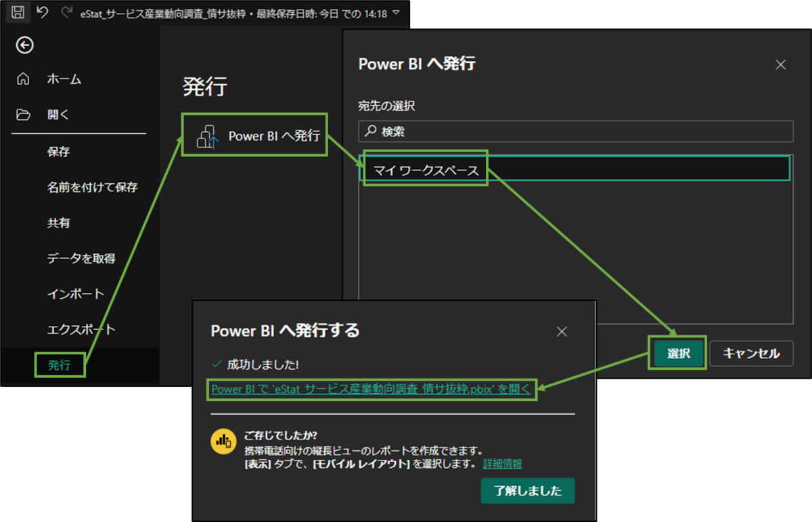This screenshot has height=522, width=812.
Task: Click the キャンセル button
Action: point(751,353)
